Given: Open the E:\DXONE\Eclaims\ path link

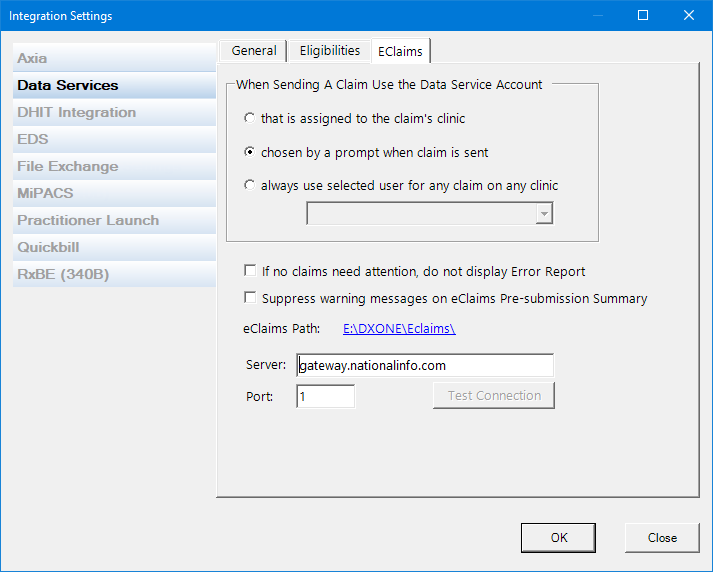Looking at the screenshot, I should coord(399,328).
